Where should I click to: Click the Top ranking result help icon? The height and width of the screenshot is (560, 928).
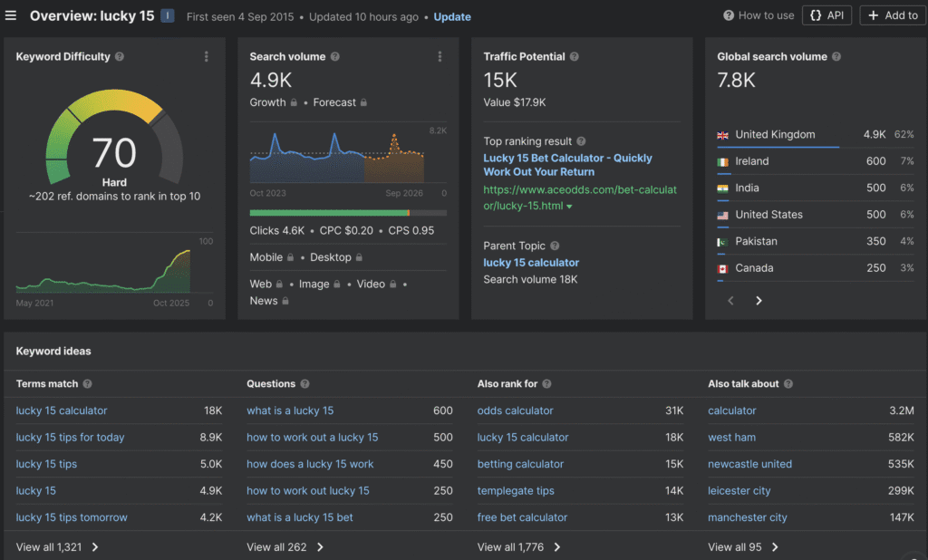click(x=581, y=141)
